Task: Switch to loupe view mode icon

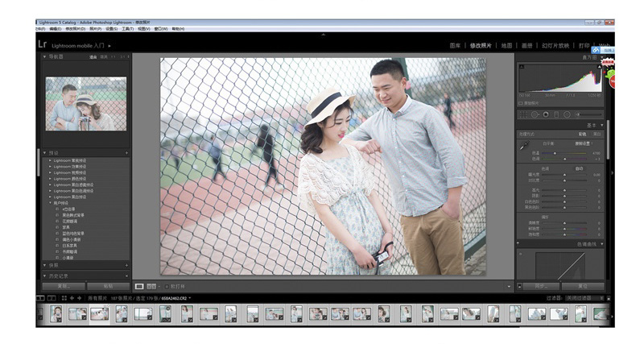Action: coord(139,287)
